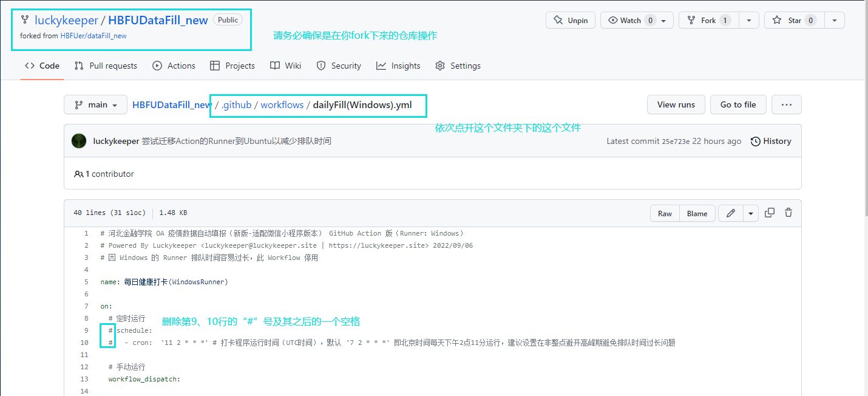
Task: Expand the Fork options dropdown arrow
Action: [749, 20]
